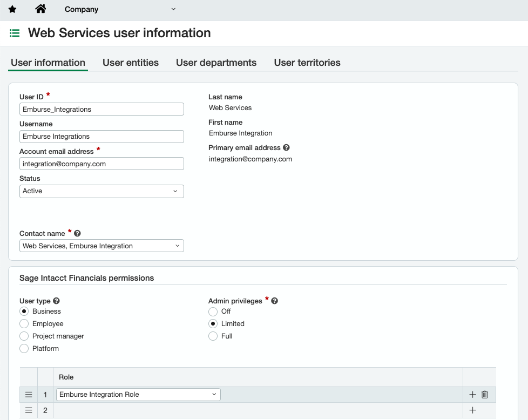Click the green list icon beside page title

point(15,33)
